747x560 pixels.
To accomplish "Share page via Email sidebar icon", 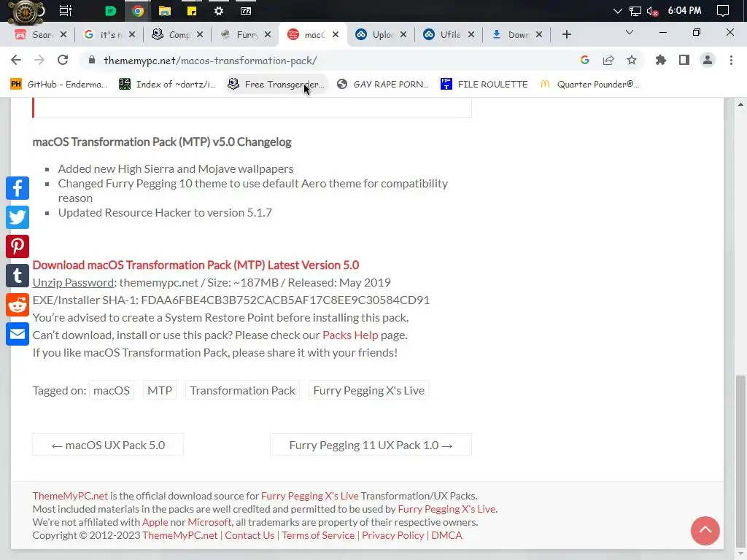I will (18, 334).
